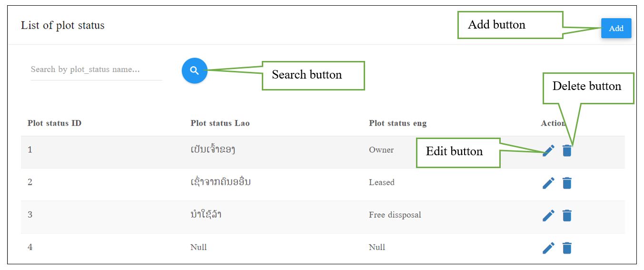Delete plot status row with ID 4
This screenshot has height=270, width=644.
click(x=566, y=248)
